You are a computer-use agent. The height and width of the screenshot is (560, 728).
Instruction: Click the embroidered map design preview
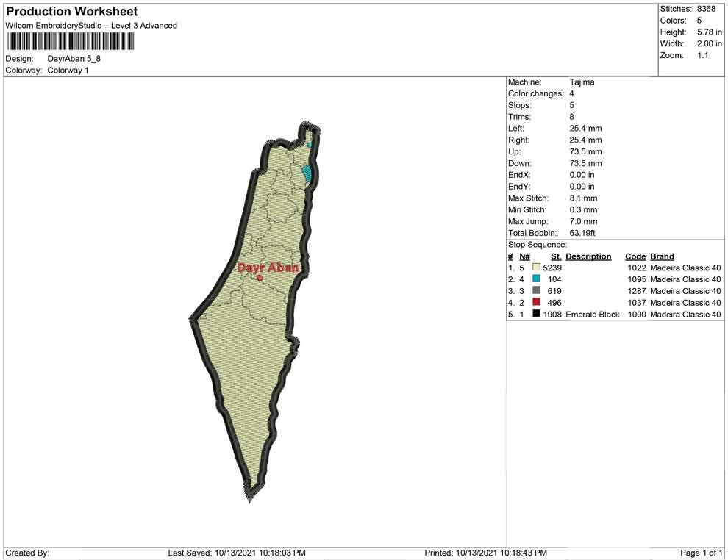tap(255, 312)
